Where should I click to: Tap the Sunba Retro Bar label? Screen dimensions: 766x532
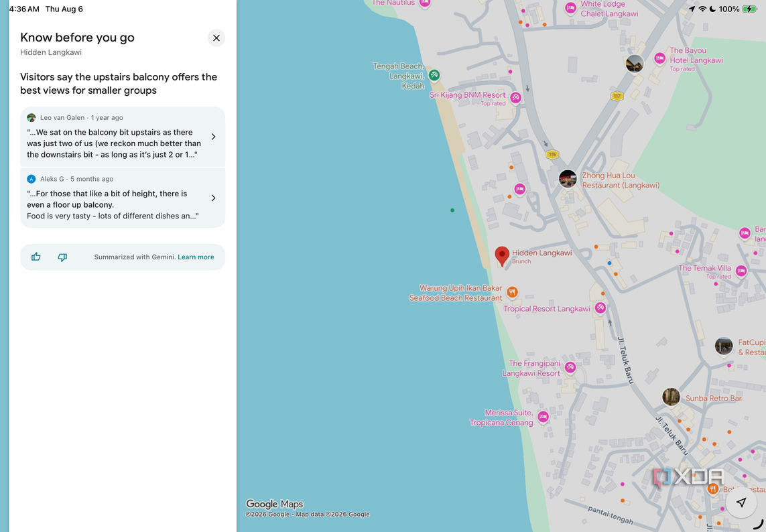point(713,398)
